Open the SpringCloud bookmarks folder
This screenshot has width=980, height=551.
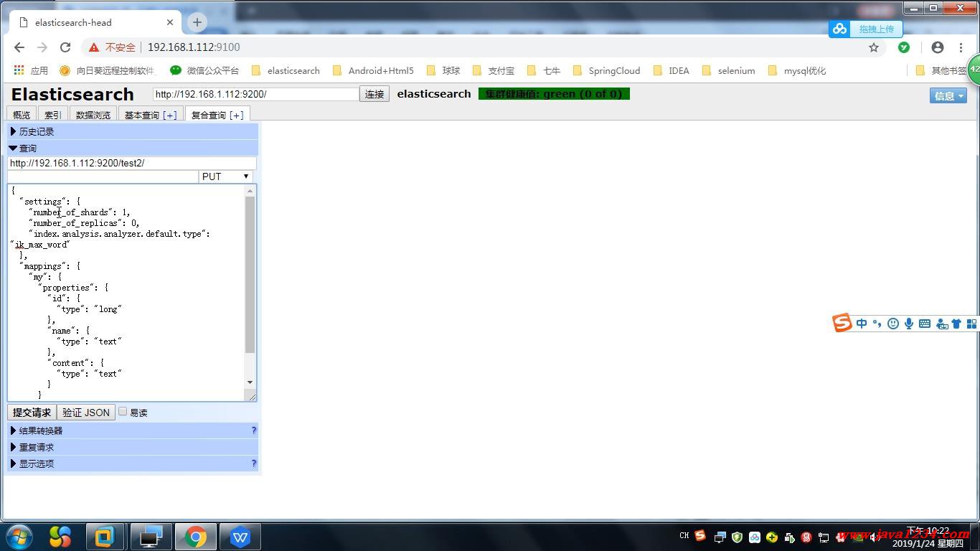click(606, 70)
